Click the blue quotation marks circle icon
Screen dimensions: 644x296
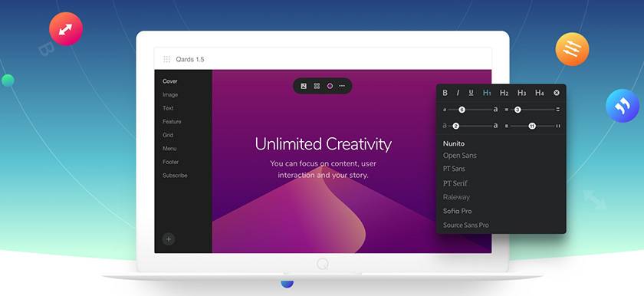click(x=623, y=106)
